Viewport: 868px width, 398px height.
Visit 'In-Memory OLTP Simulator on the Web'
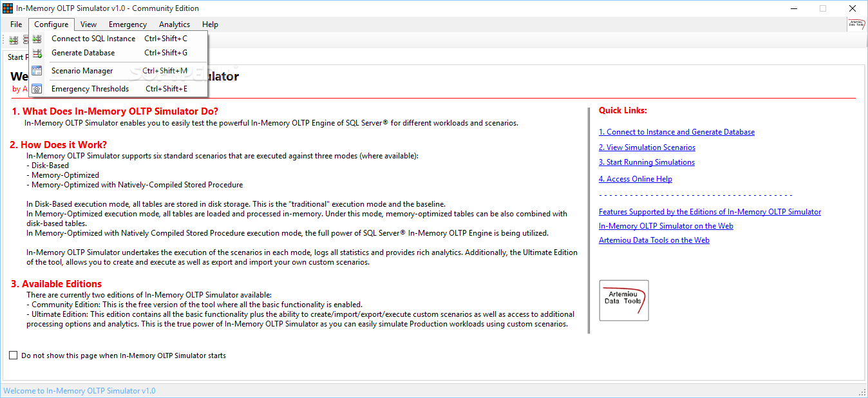coord(666,226)
